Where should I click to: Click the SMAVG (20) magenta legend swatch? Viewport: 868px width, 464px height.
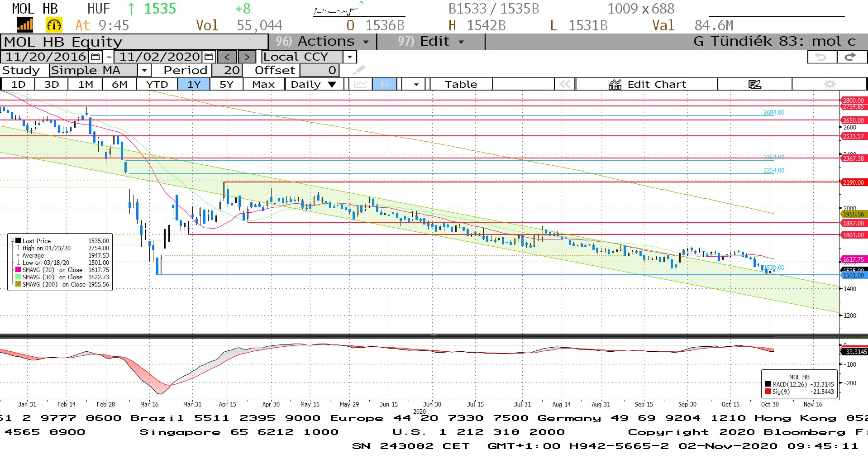click(x=18, y=270)
